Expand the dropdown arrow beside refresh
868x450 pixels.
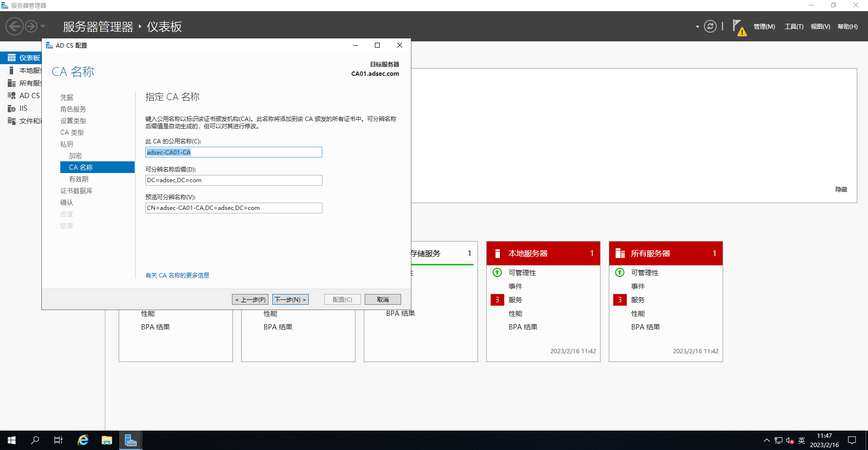[697, 27]
